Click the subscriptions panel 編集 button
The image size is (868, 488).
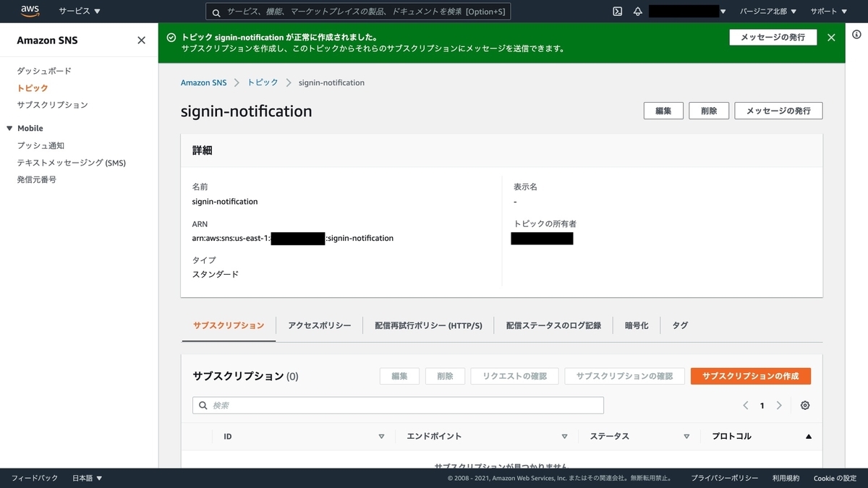tap(399, 376)
